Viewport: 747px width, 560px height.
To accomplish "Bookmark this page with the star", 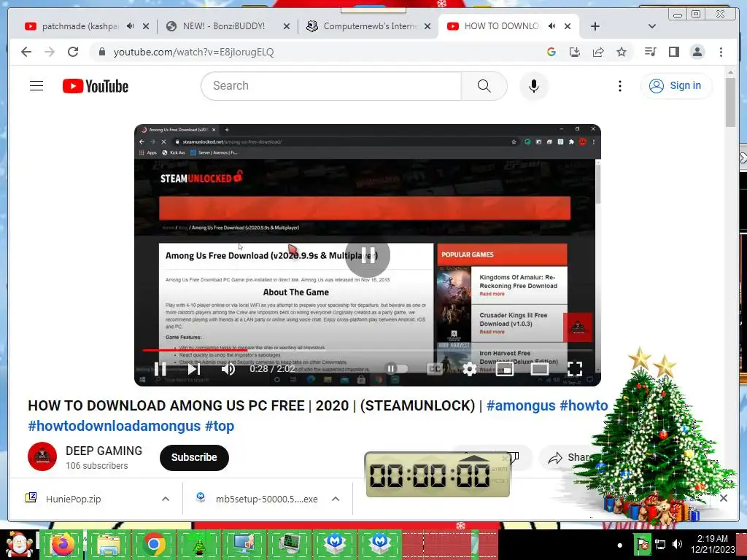I will tap(622, 52).
